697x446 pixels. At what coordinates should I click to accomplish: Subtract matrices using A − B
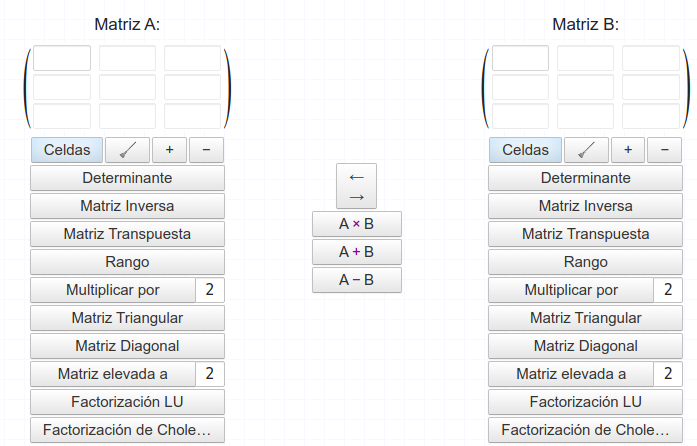point(356,280)
